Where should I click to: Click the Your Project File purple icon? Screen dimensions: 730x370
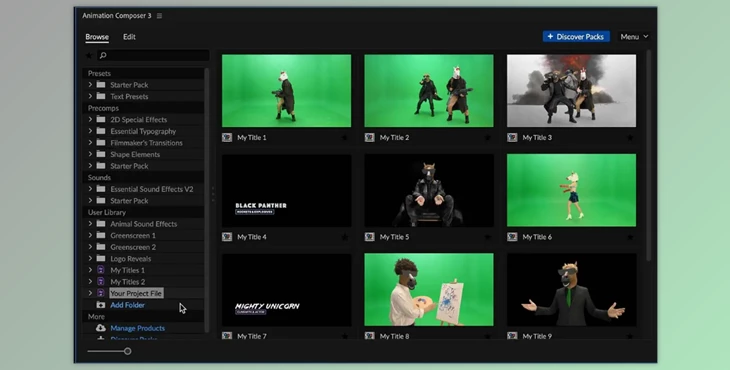(101, 293)
